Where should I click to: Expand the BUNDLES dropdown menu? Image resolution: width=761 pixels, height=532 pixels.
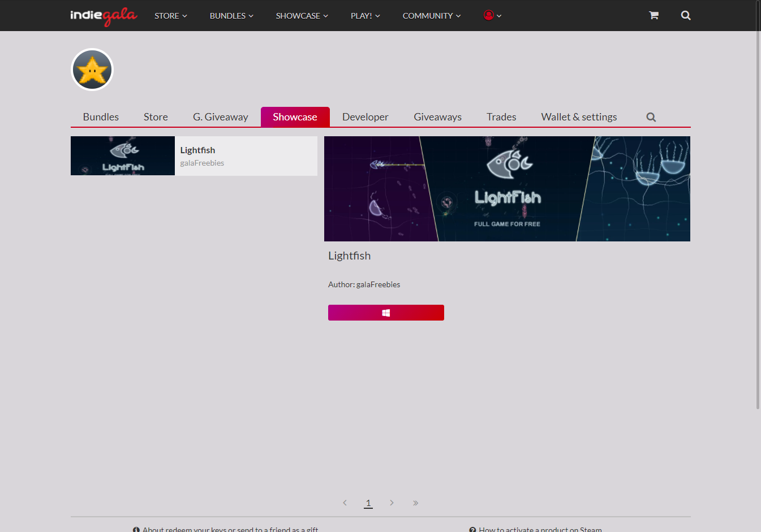click(x=231, y=16)
